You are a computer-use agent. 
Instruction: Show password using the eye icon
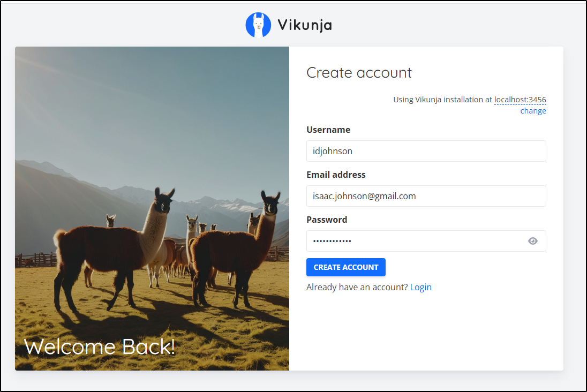[533, 241]
